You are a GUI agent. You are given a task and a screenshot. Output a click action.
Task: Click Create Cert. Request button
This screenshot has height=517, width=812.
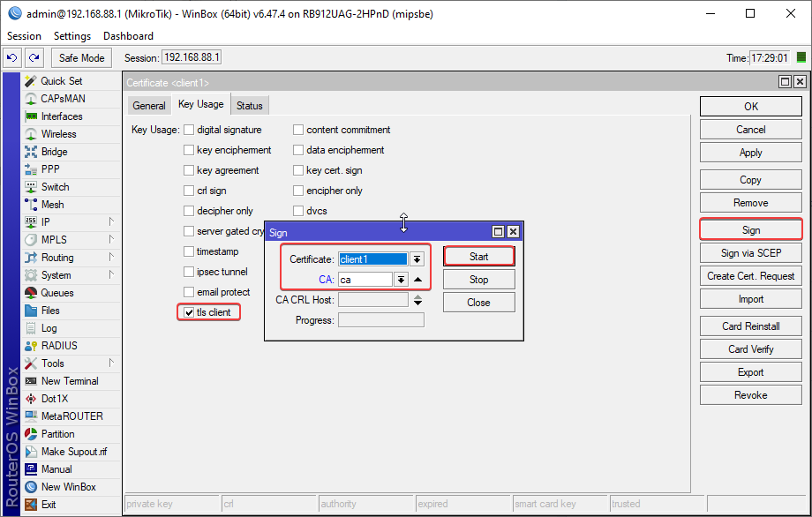[751, 276]
